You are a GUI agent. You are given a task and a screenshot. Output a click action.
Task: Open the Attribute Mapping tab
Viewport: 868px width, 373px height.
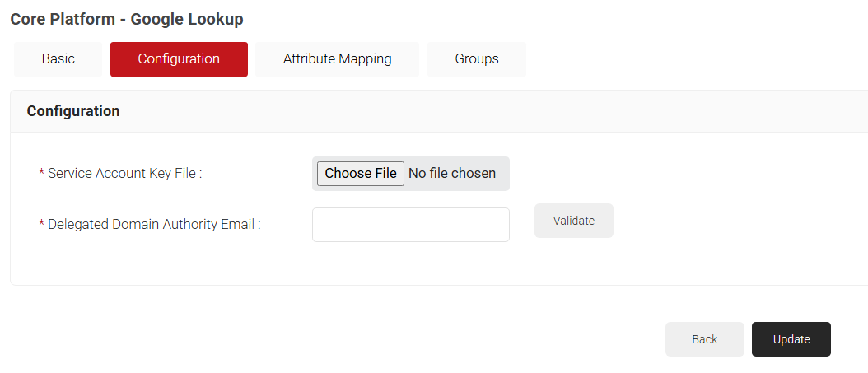pos(337,59)
